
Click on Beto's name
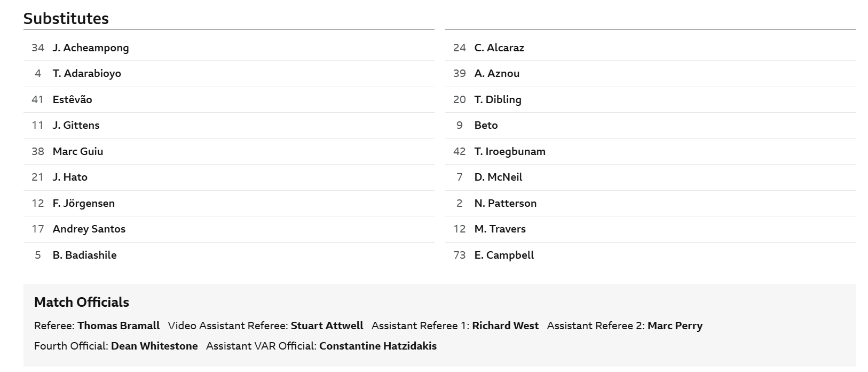point(486,125)
